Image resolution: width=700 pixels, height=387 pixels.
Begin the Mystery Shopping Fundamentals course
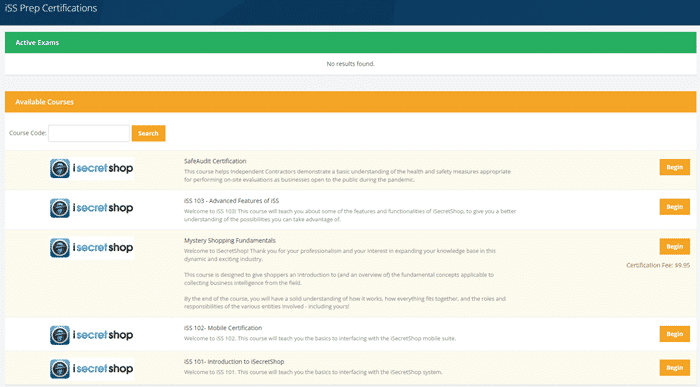point(675,246)
